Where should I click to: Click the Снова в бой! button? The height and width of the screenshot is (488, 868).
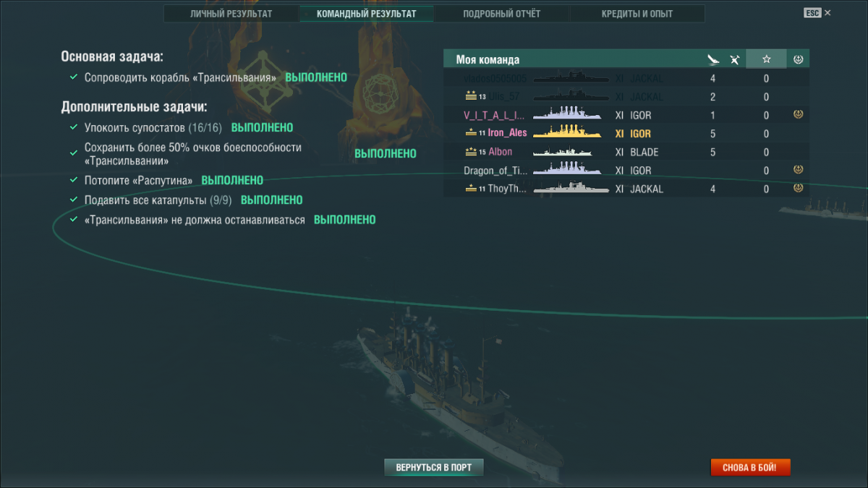tap(750, 467)
